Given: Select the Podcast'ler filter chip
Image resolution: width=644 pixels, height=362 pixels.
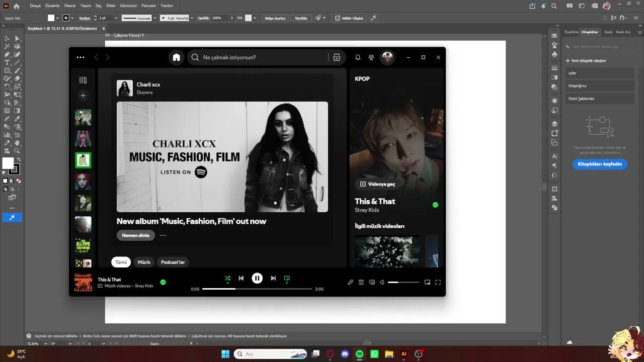Looking at the screenshot, I should (x=173, y=262).
